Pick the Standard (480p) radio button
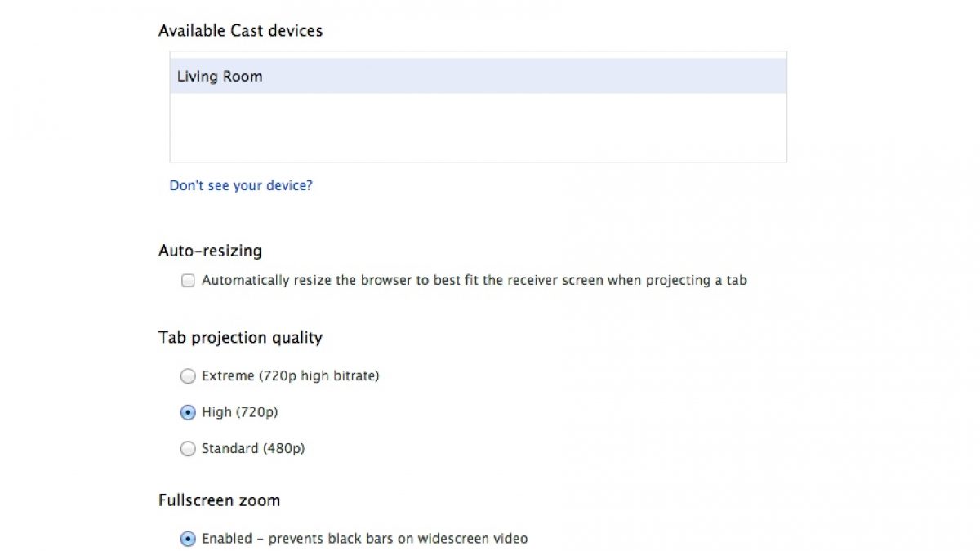 coord(188,449)
